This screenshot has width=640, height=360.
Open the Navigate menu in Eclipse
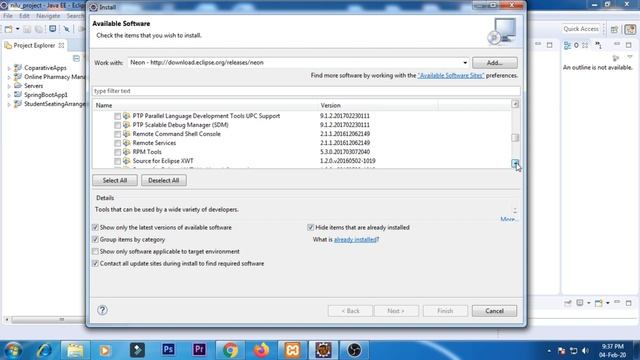[x=48, y=16]
